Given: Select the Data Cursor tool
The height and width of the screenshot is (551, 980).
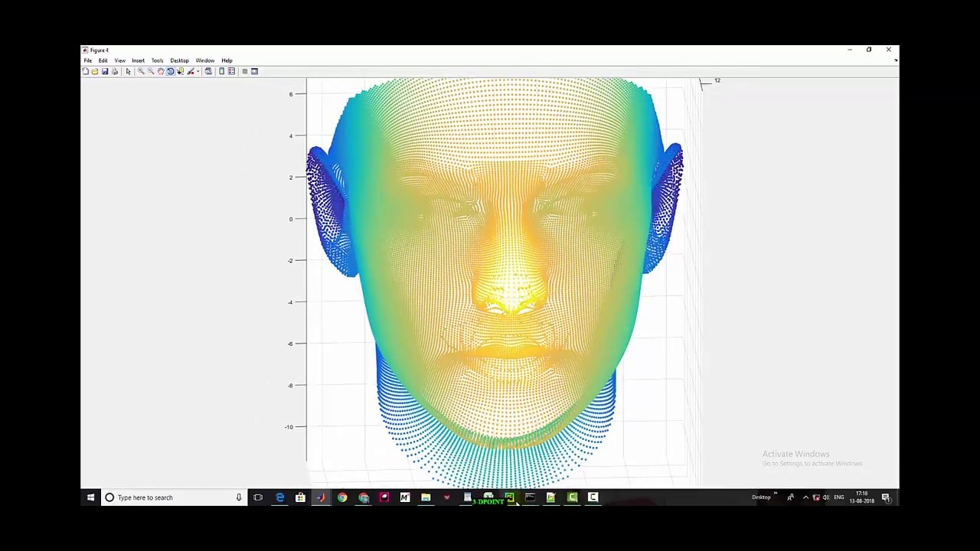Looking at the screenshot, I should click(181, 71).
